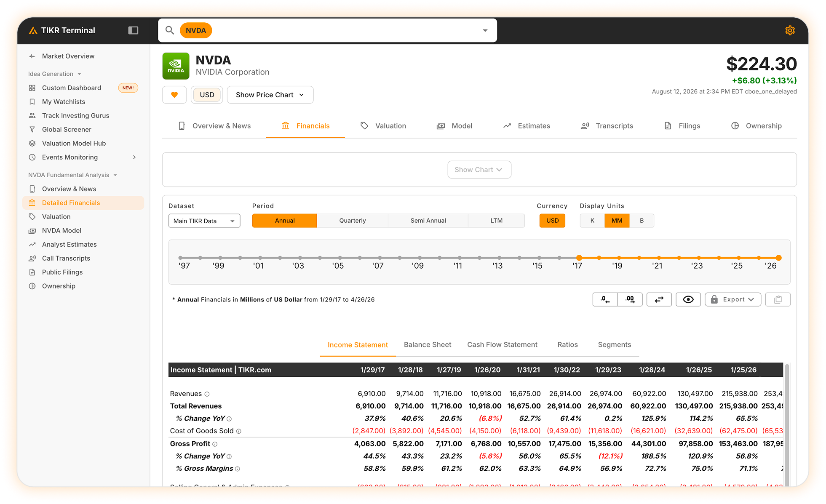
Task: Click Revenues info icon
Action: (x=207, y=394)
